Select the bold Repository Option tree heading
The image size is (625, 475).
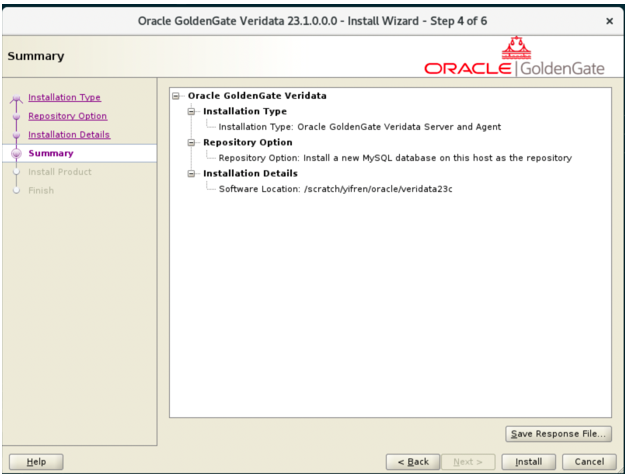tap(248, 142)
